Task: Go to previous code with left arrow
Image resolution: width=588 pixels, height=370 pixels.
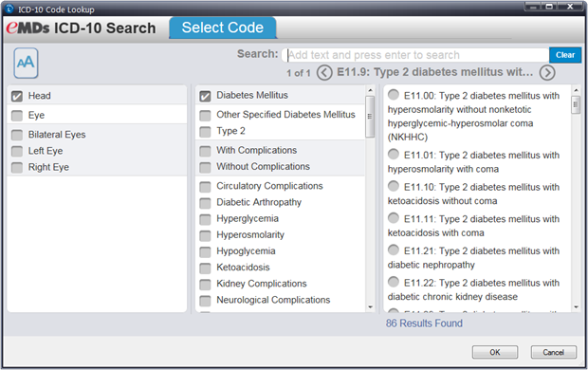Action: click(324, 72)
